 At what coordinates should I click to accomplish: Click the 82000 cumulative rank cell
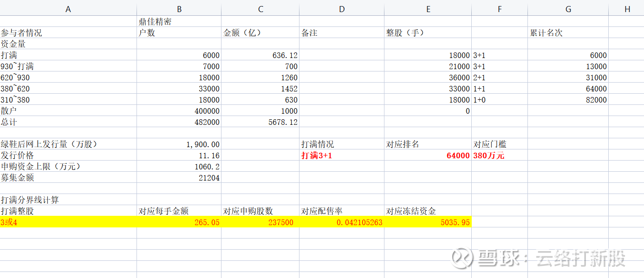[568, 99]
